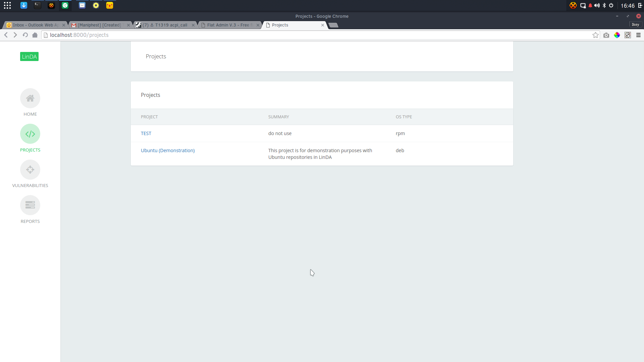Screen dimensions: 644x362
Task: Click the PROJECT column header
Action: click(x=149, y=117)
